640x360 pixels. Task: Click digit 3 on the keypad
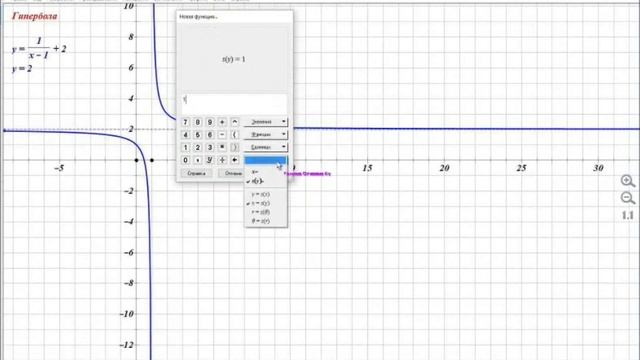coord(210,147)
